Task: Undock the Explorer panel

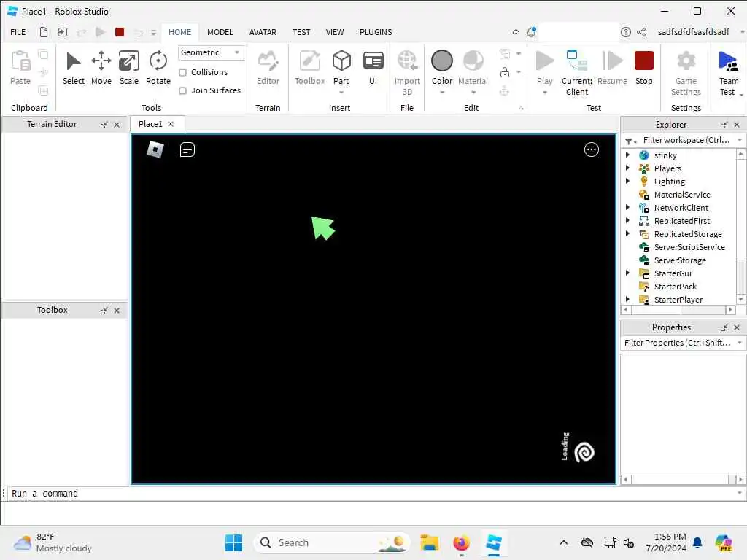Action: (x=724, y=125)
